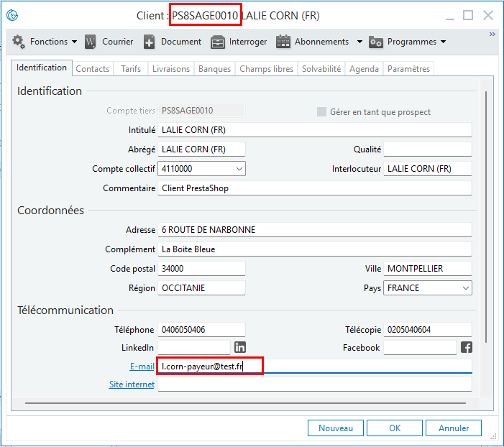Click the Sage app icon in title bar
The width and height of the screenshot is (504, 447).
tap(12, 15)
